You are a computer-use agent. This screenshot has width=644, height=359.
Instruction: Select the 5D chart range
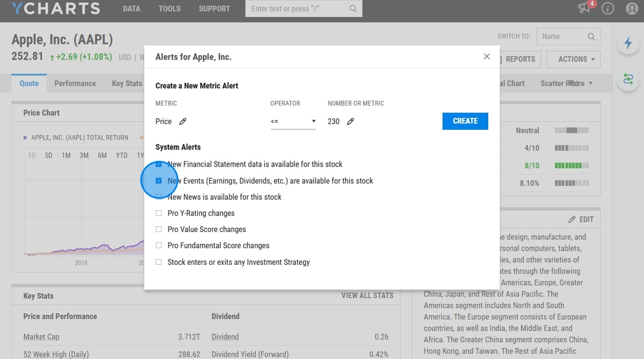pyautogui.click(x=48, y=156)
